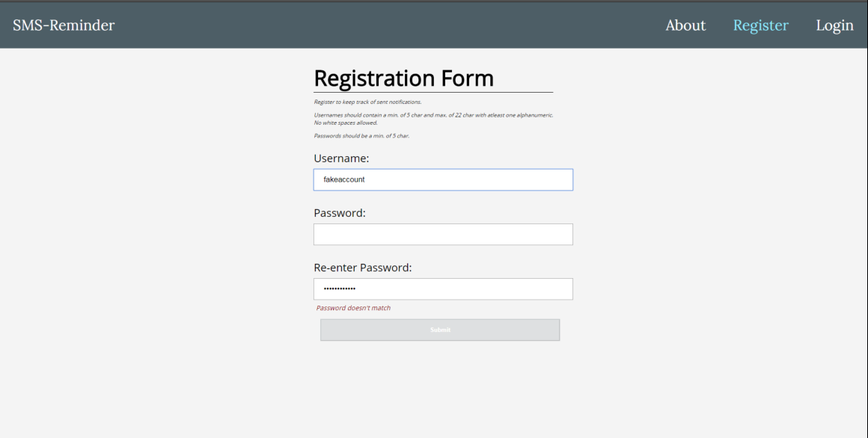Select the Register nav item
The width and height of the screenshot is (868, 438).
pyautogui.click(x=761, y=25)
